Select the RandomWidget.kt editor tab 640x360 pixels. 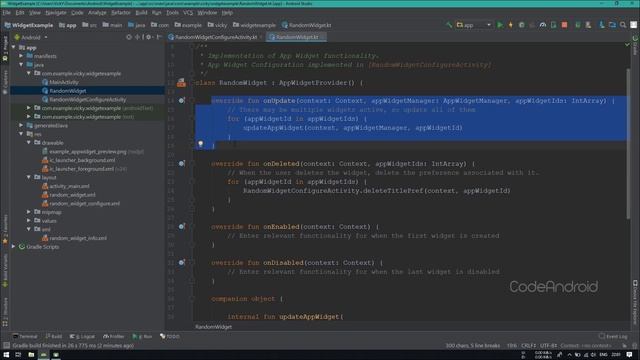(296, 37)
